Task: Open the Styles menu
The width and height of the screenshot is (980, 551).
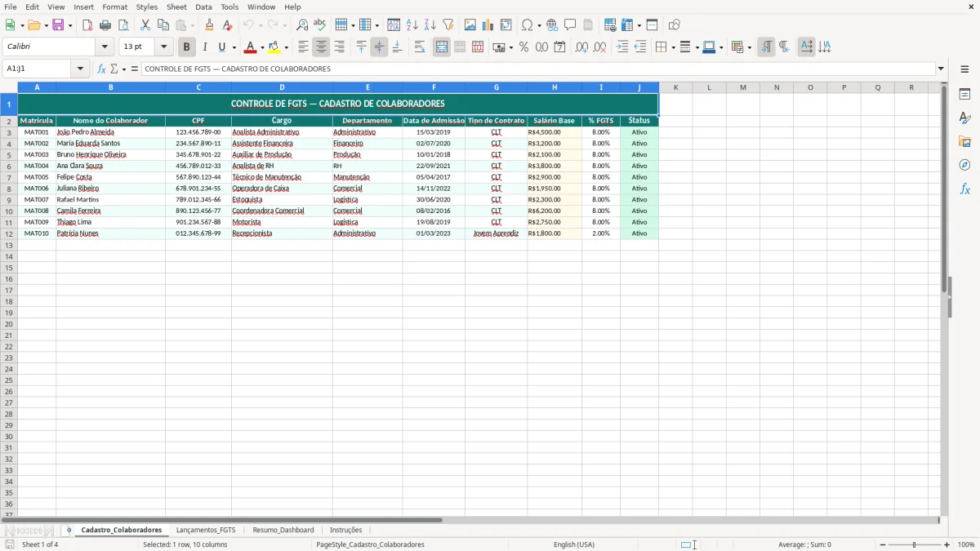Action: coord(147,7)
